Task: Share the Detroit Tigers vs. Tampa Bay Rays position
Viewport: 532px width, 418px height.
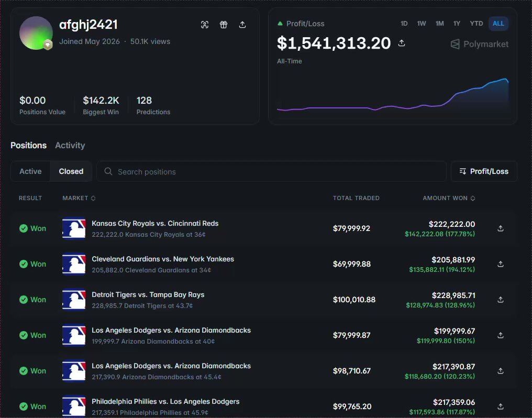Action: tap(501, 300)
